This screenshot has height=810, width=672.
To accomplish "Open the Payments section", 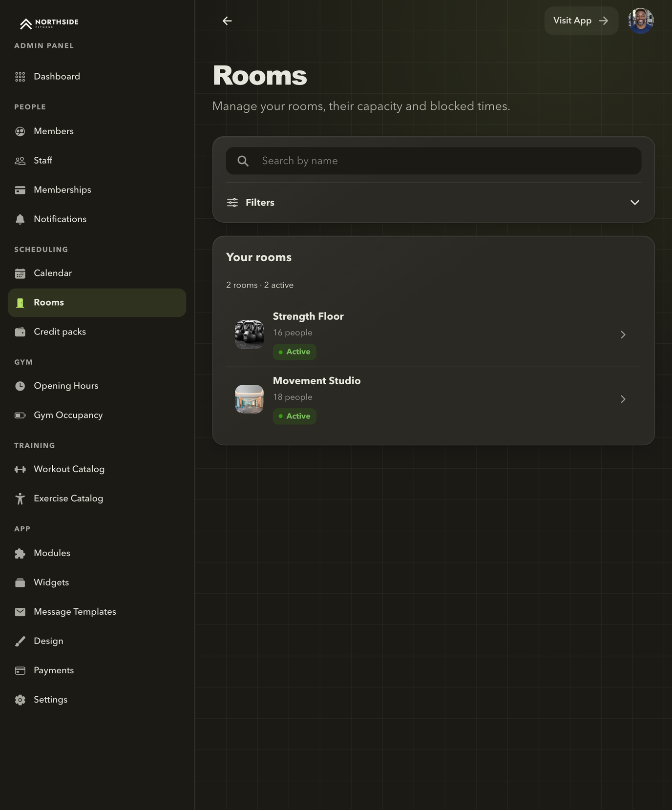I will pos(97,670).
